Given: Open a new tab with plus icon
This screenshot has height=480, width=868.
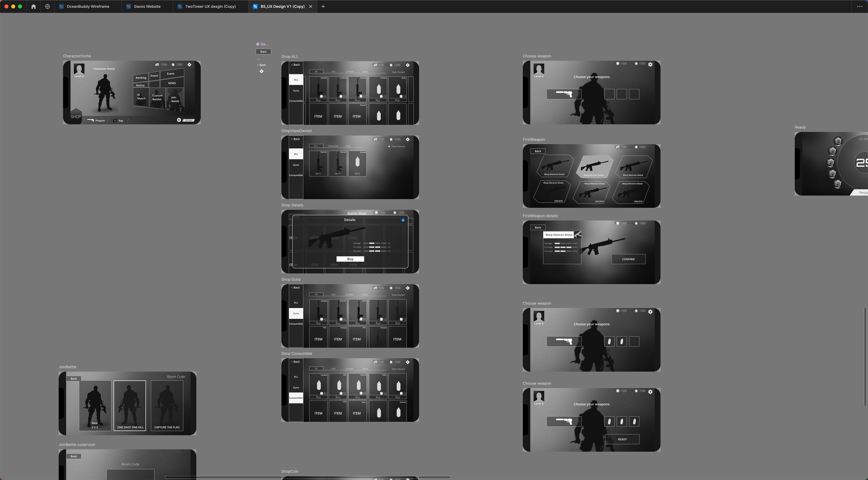Looking at the screenshot, I should click(323, 6).
